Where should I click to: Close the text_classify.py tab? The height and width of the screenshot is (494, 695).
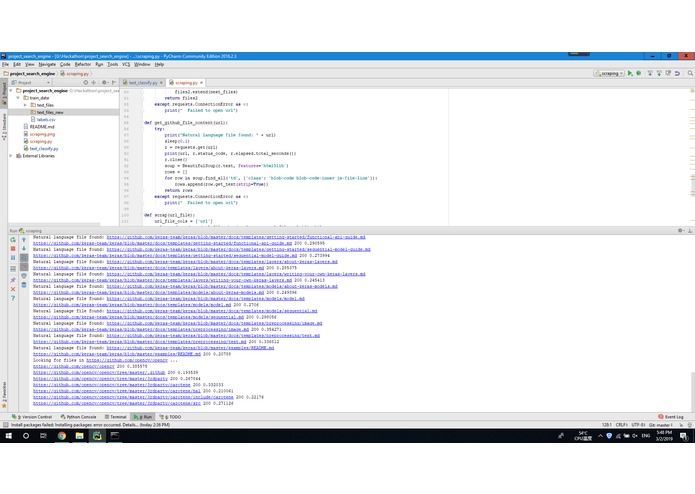(161, 82)
